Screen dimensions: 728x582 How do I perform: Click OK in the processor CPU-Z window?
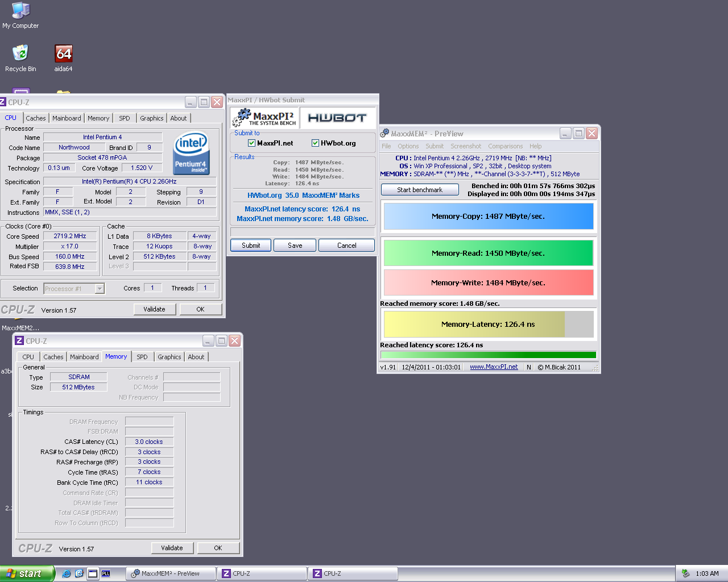point(200,309)
